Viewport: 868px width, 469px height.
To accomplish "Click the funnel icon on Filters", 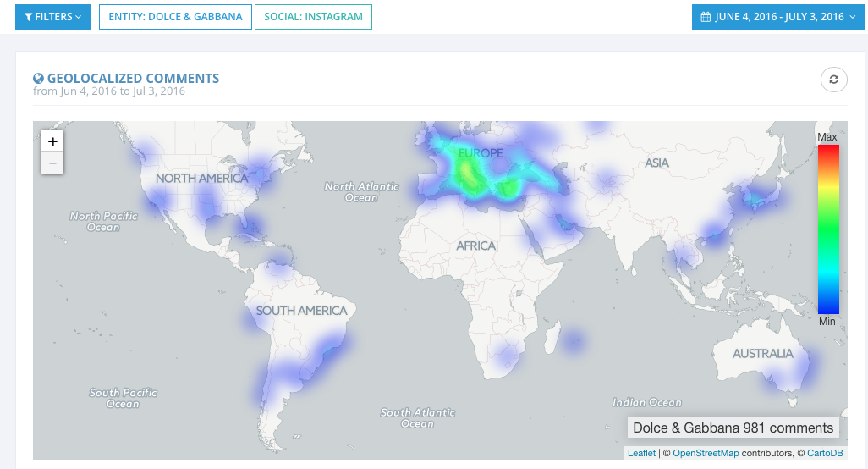I will (28, 17).
